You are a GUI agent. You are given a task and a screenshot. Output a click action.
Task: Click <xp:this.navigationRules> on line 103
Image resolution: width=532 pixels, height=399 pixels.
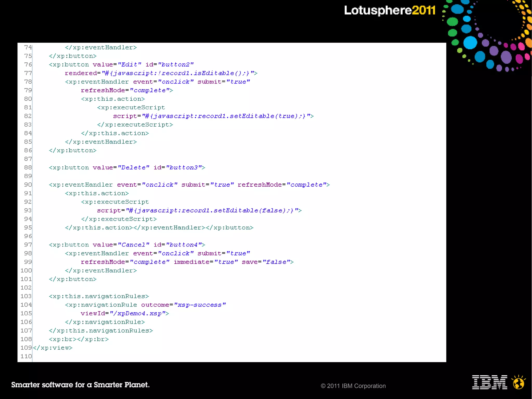[99, 296]
